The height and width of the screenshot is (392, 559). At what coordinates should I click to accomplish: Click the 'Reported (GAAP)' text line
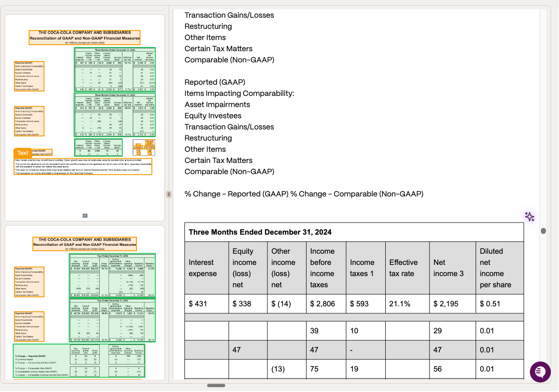click(x=215, y=82)
